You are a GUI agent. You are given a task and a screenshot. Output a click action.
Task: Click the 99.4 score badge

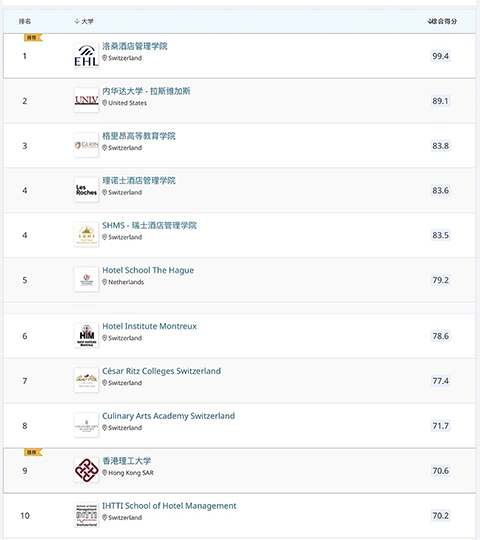tap(440, 56)
